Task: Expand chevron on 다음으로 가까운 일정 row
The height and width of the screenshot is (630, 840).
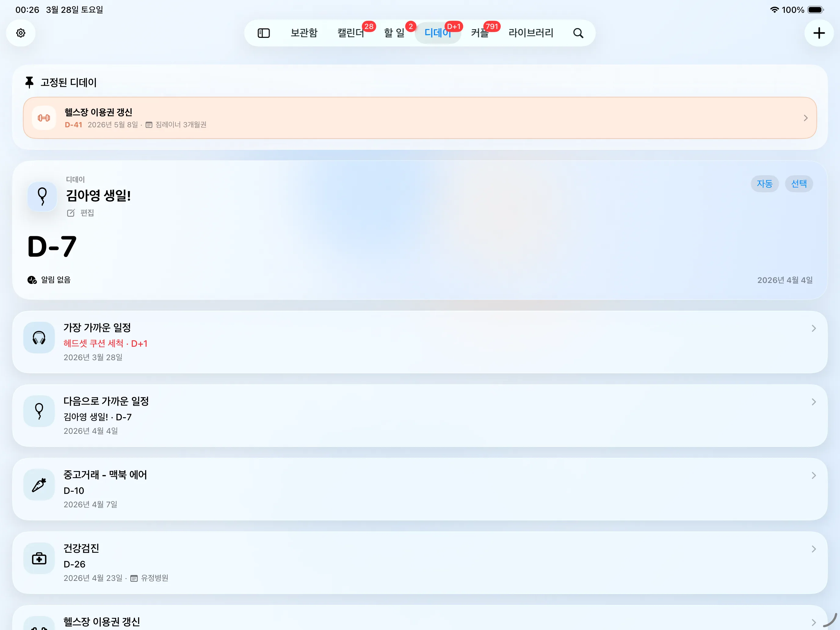Action: [813, 402]
